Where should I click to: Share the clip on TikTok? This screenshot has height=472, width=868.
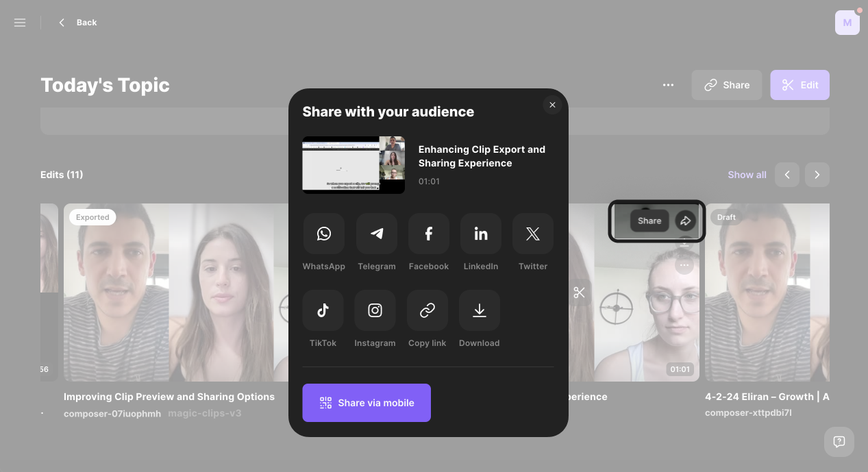(323, 310)
